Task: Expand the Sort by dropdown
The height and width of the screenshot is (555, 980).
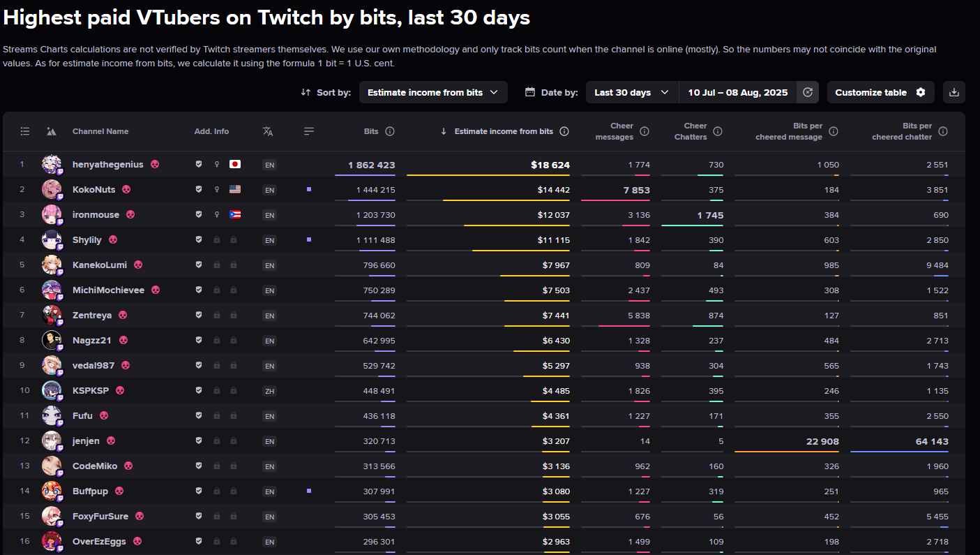Action: [433, 92]
